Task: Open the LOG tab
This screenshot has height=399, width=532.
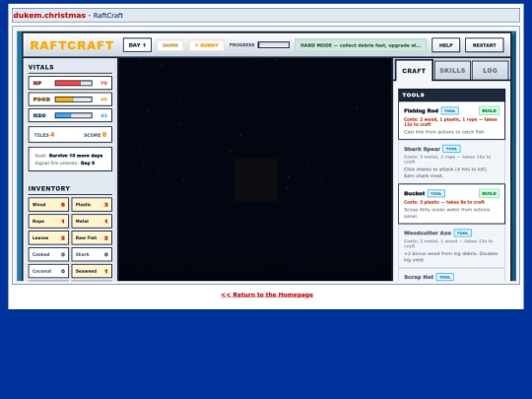Action: pyautogui.click(x=490, y=71)
